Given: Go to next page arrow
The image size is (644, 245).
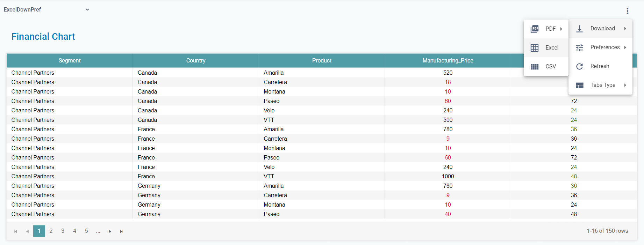Looking at the screenshot, I should 110,231.
